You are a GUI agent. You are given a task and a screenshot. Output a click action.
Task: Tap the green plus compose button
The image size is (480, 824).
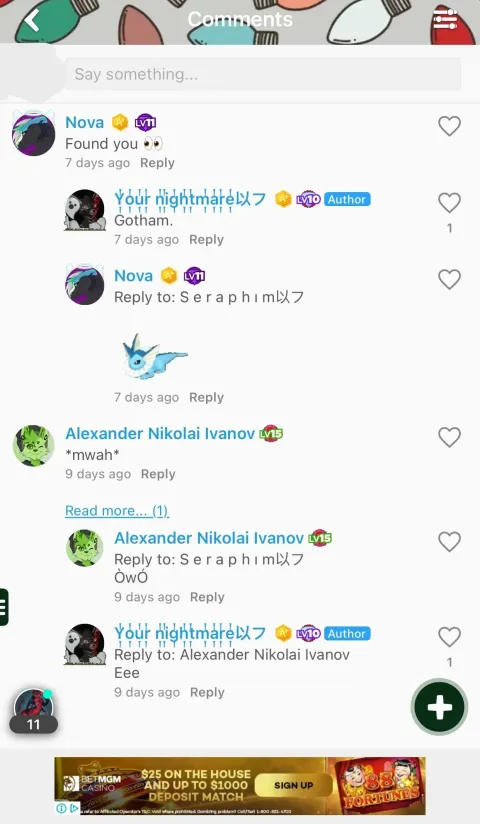pyautogui.click(x=440, y=707)
